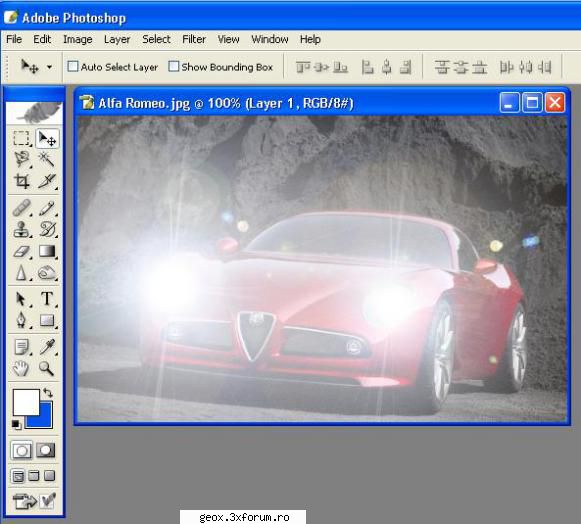Open the Move tool preset dropdown arrow
This screenshot has height=524, width=581.
point(49,67)
